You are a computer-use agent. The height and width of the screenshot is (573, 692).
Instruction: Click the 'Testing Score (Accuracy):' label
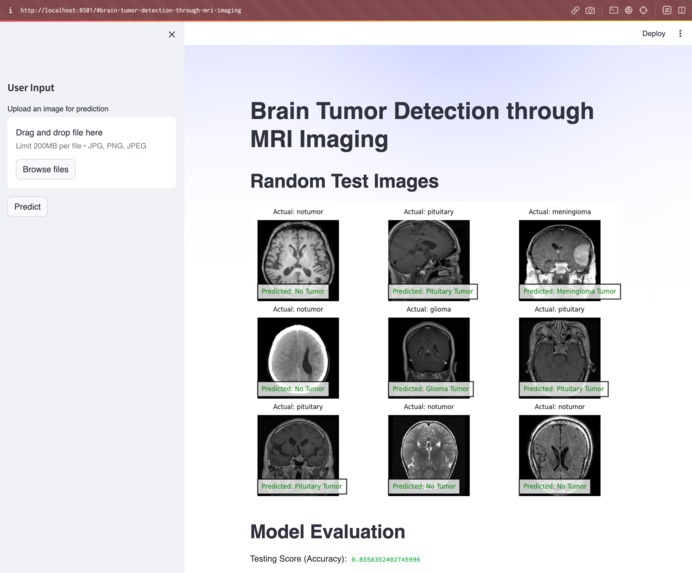[298, 559]
